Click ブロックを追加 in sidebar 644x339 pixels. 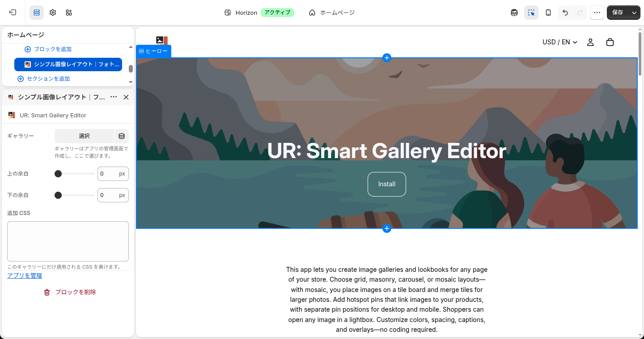(48, 49)
